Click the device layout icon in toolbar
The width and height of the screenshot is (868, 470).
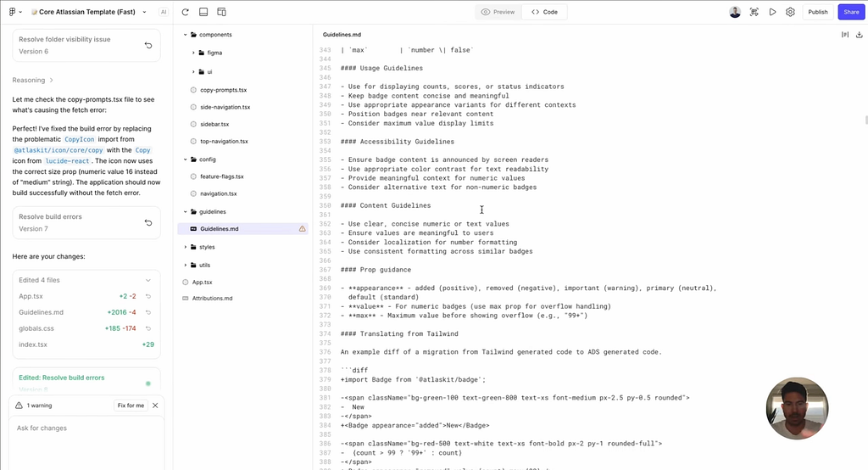(x=221, y=12)
